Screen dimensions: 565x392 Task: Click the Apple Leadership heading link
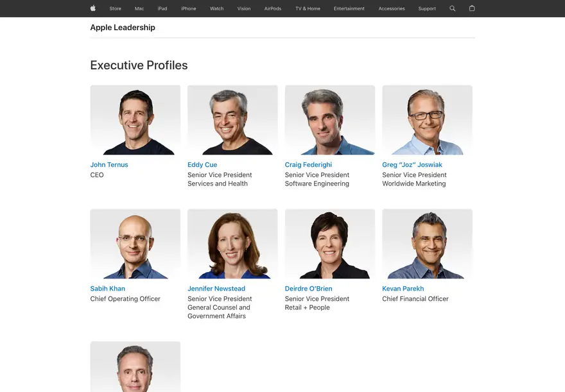click(x=123, y=28)
